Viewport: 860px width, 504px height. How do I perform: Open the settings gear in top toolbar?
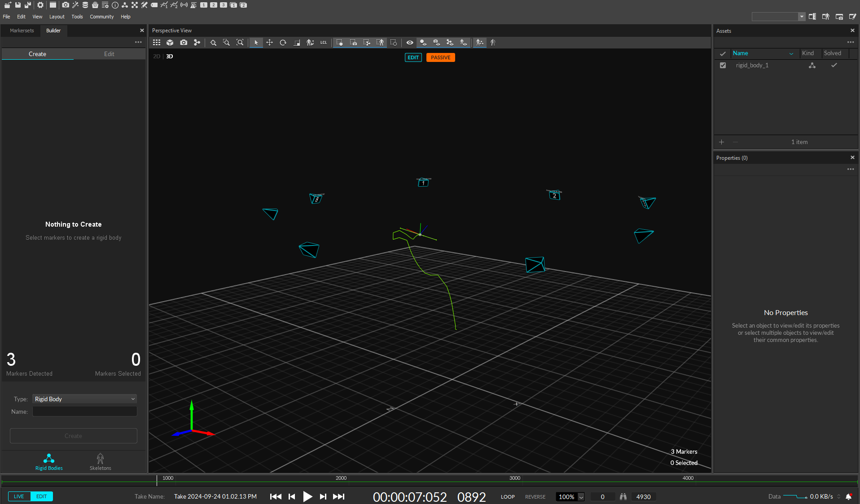pos(40,5)
